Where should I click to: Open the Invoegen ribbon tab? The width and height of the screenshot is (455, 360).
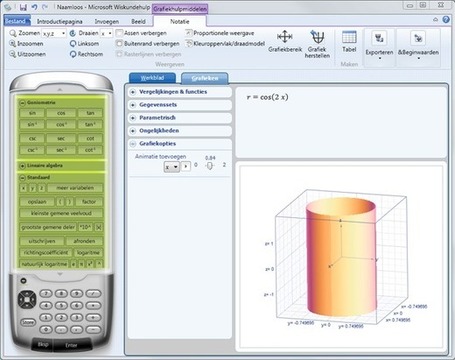pyautogui.click(x=107, y=22)
